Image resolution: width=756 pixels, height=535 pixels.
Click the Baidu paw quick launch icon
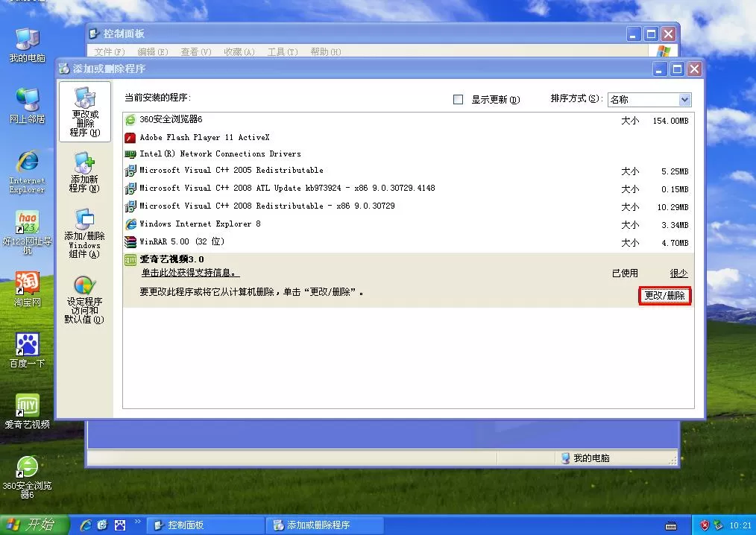[120, 525]
